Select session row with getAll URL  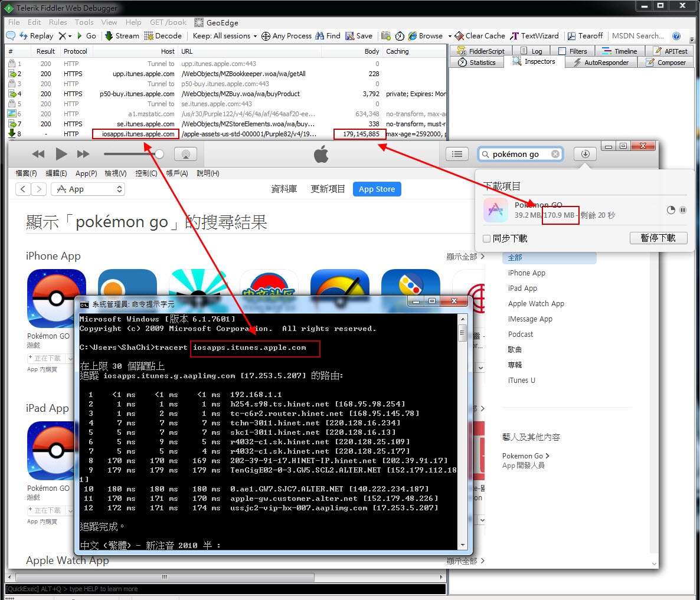pos(226,74)
